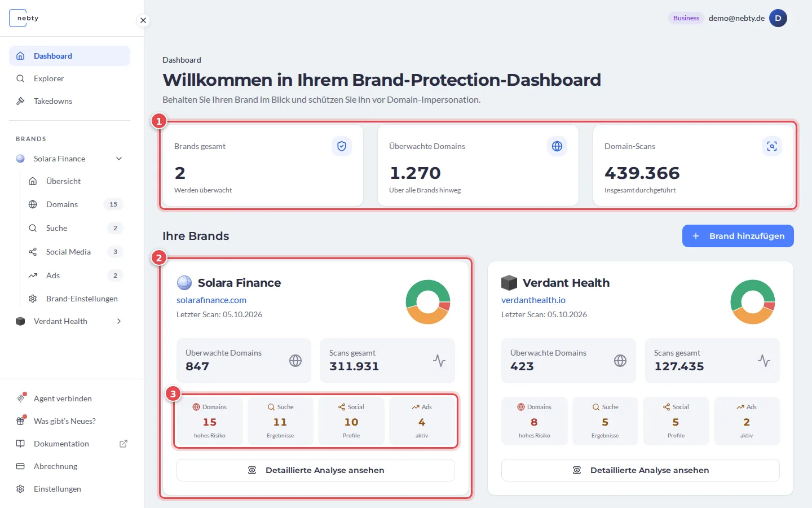The height and width of the screenshot is (508, 812).
Task: View detailed analysis for Solara Finance
Action: point(316,470)
